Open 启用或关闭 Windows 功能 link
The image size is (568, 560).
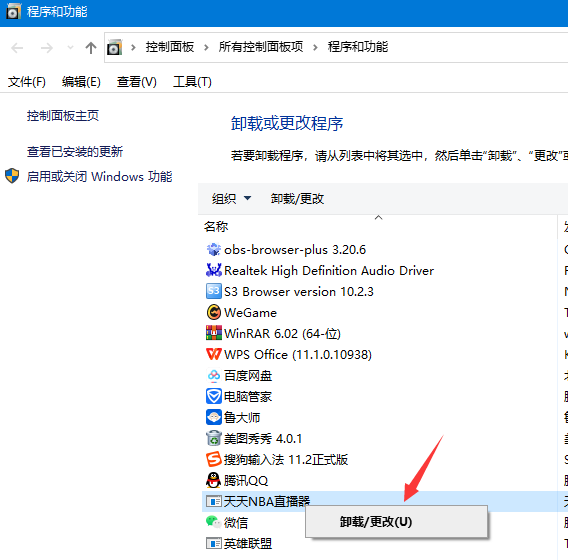100,177
